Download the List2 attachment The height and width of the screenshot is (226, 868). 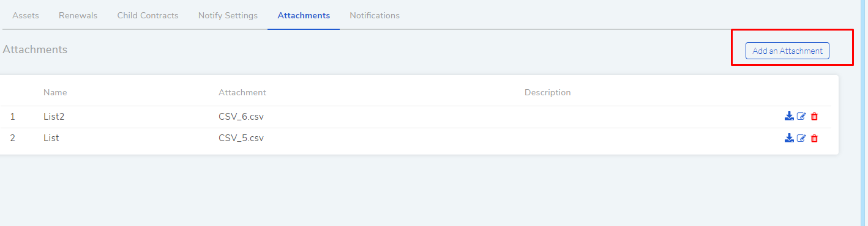coord(789,116)
